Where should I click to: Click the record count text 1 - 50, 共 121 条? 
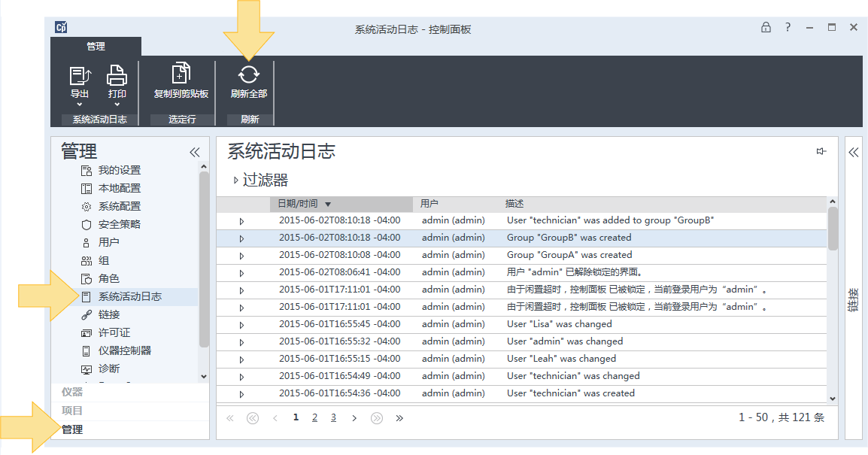click(782, 417)
